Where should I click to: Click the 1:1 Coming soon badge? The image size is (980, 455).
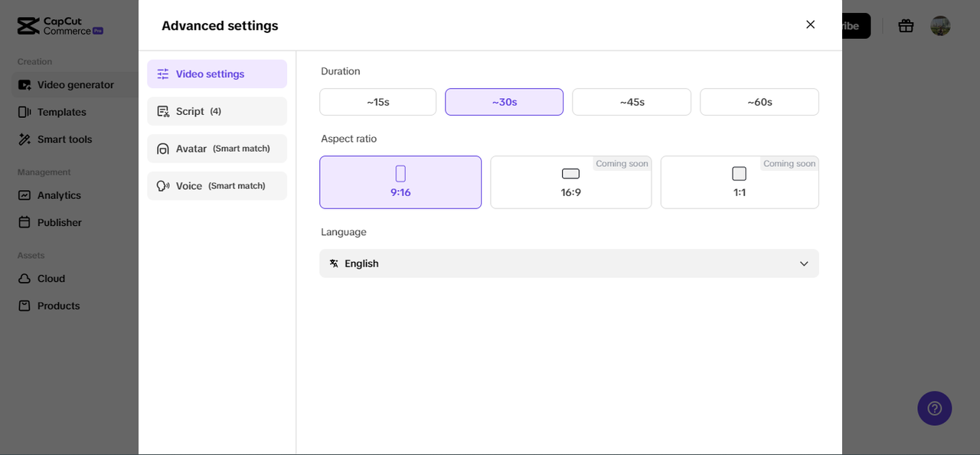tap(789, 164)
